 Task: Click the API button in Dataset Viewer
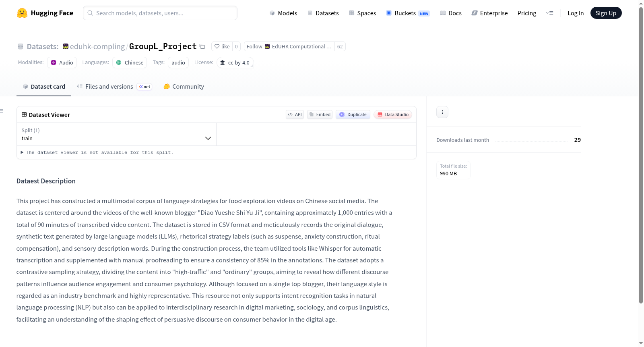pos(295,114)
